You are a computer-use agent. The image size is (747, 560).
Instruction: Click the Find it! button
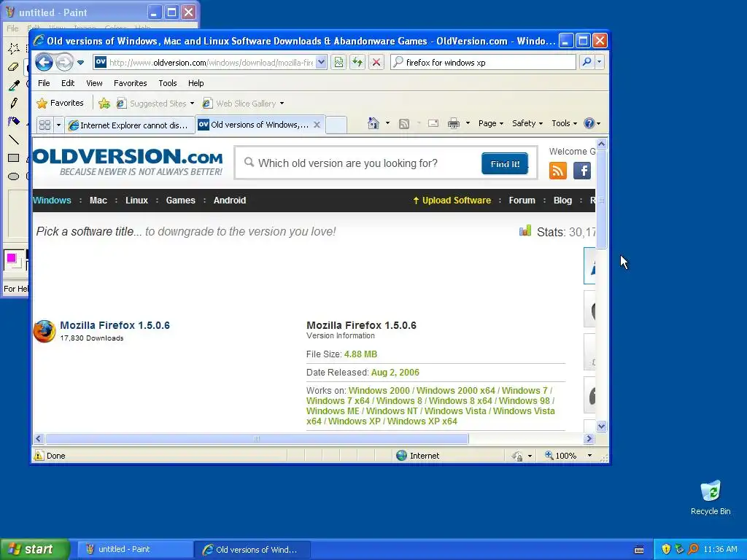(505, 164)
